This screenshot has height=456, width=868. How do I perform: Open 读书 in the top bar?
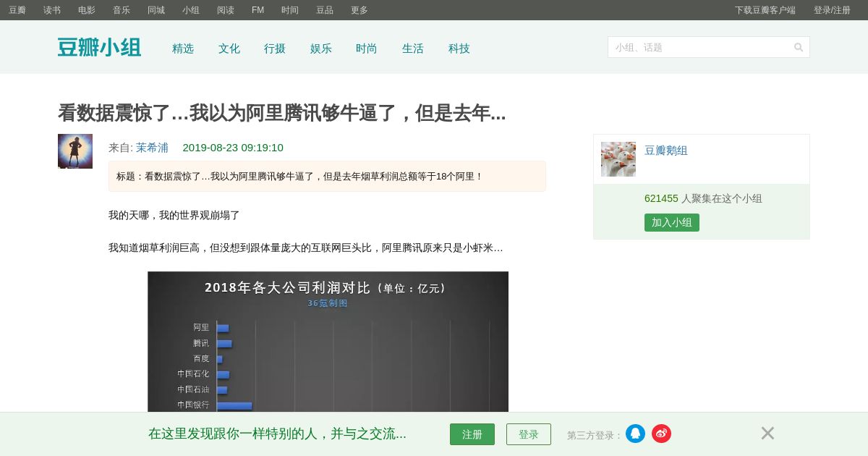[x=52, y=10]
